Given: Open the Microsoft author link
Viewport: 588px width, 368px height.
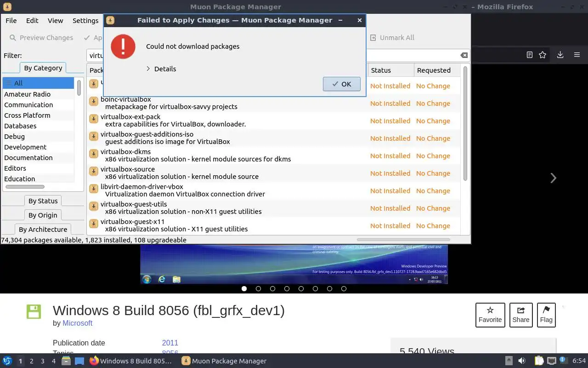Looking at the screenshot, I should [77, 323].
